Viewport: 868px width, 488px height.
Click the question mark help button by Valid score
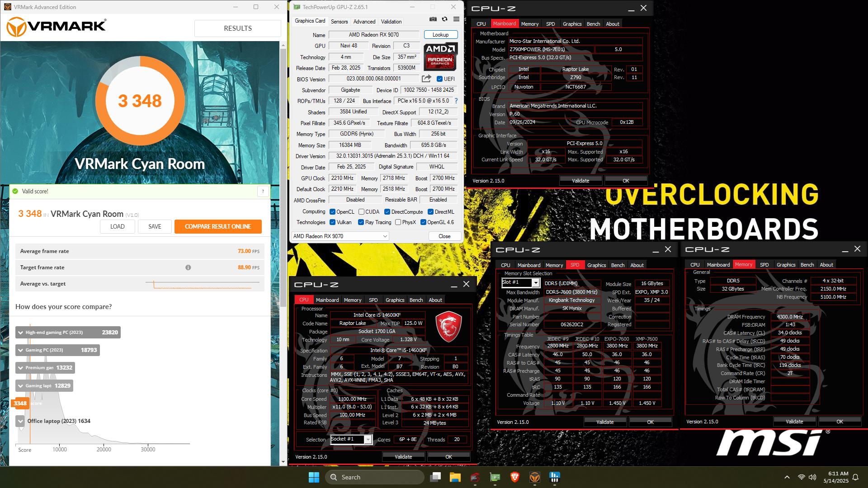tap(263, 192)
